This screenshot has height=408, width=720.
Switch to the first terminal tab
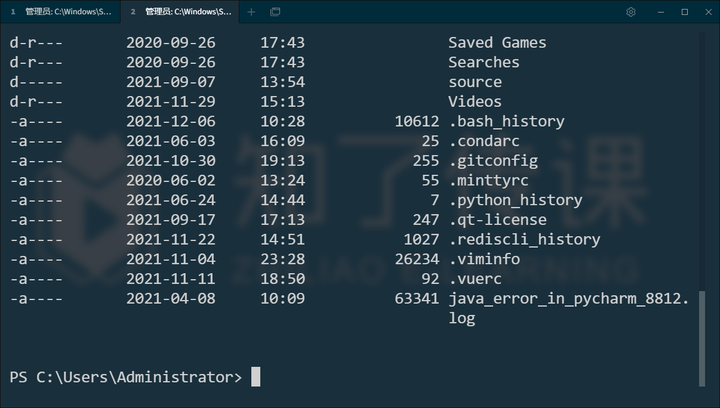click(62, 12)
